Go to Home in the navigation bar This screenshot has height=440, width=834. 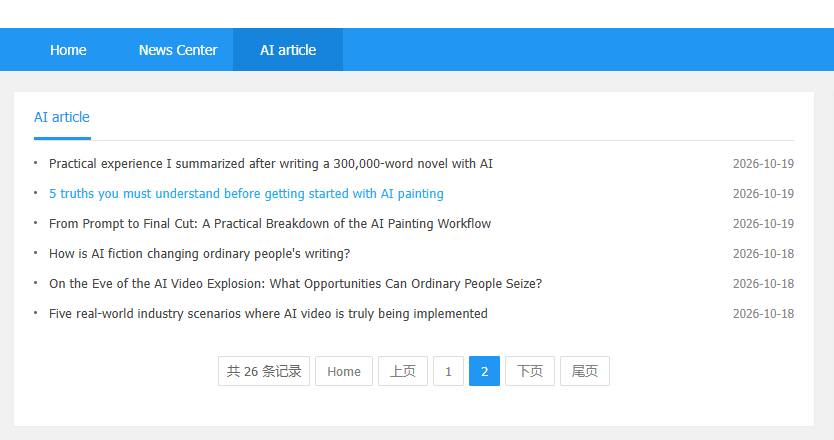tap(68, 50)
